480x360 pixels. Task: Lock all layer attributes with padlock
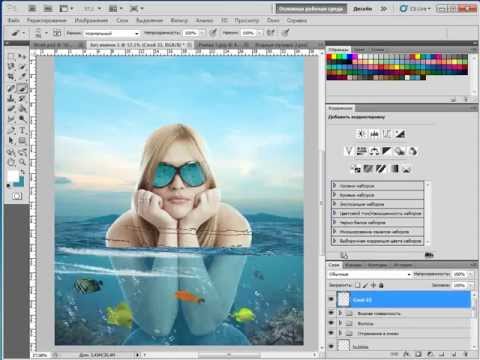(381, 285)
